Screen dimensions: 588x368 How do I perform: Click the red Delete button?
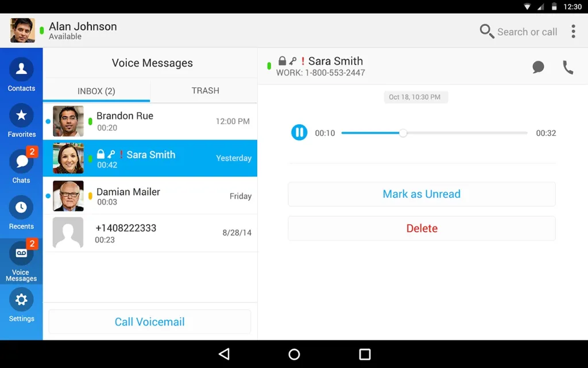tap(421, 228)
